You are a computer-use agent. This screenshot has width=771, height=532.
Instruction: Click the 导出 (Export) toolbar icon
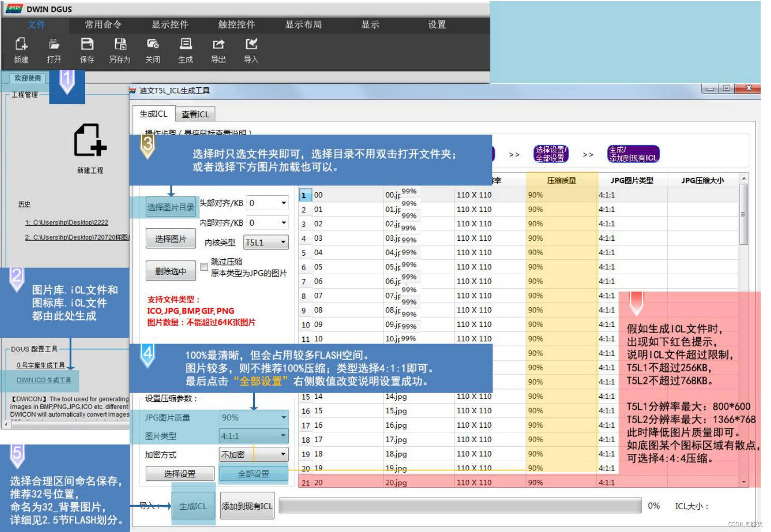[x=219, y=50]
